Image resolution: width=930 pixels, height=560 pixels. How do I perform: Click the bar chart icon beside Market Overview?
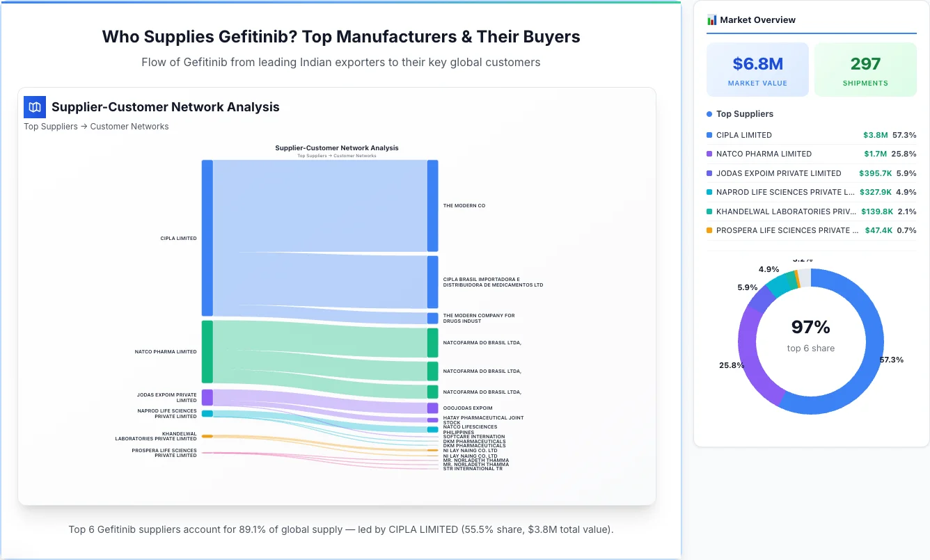click(711, 19)
